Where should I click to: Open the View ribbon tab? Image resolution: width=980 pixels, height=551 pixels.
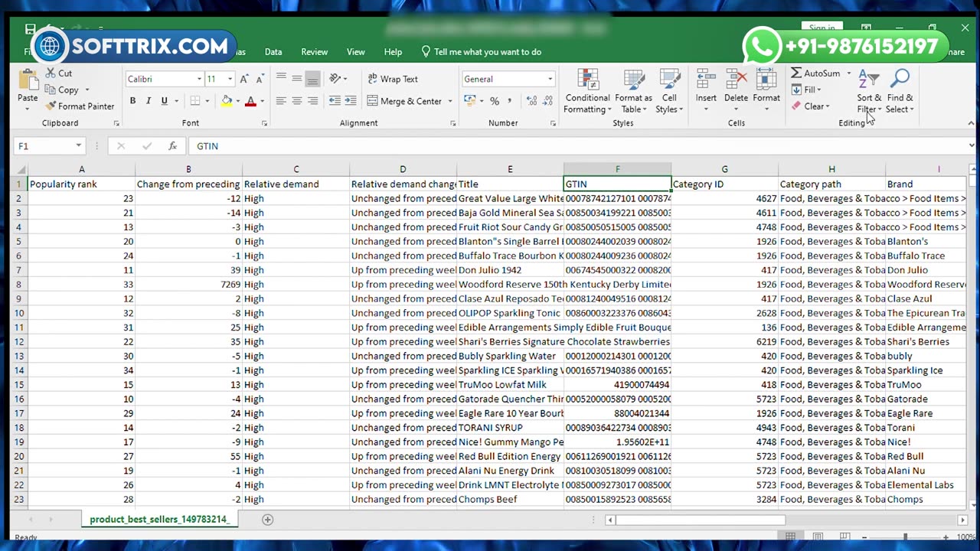(356, 52)
